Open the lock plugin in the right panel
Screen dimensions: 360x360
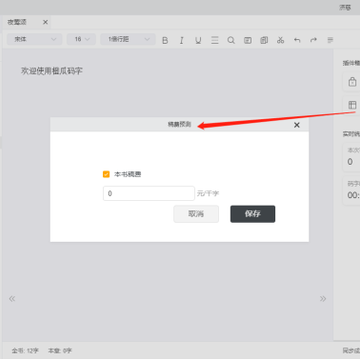pos(352,82)
